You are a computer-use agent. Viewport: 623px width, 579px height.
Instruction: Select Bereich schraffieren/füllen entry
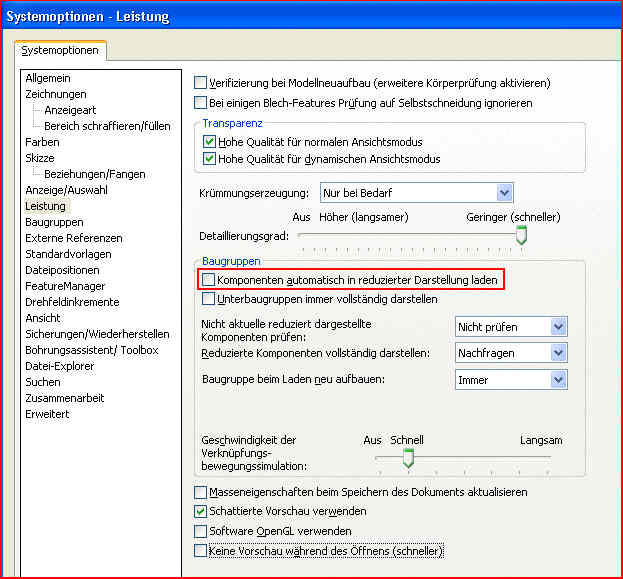[x=107, y=126]
